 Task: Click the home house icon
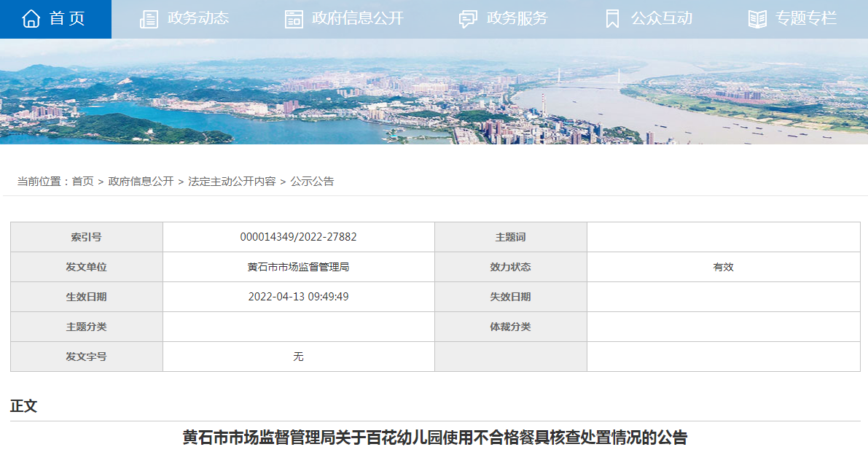click(31, 19)
